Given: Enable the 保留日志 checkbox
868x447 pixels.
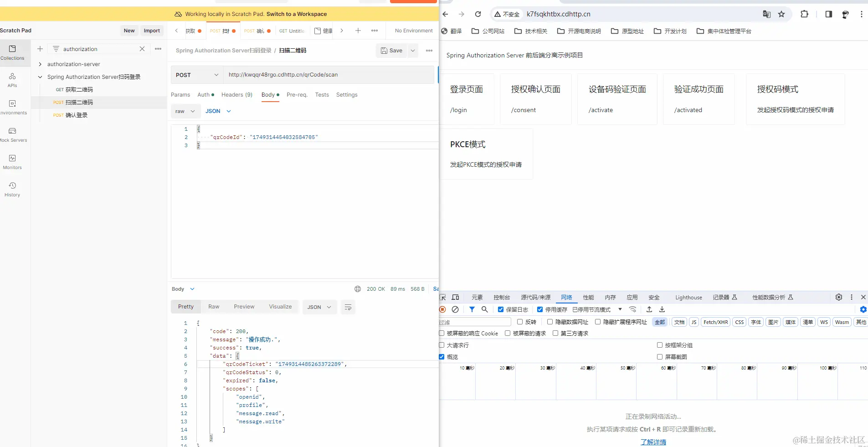Looking at the screenshot, I should tap(501, 309).
